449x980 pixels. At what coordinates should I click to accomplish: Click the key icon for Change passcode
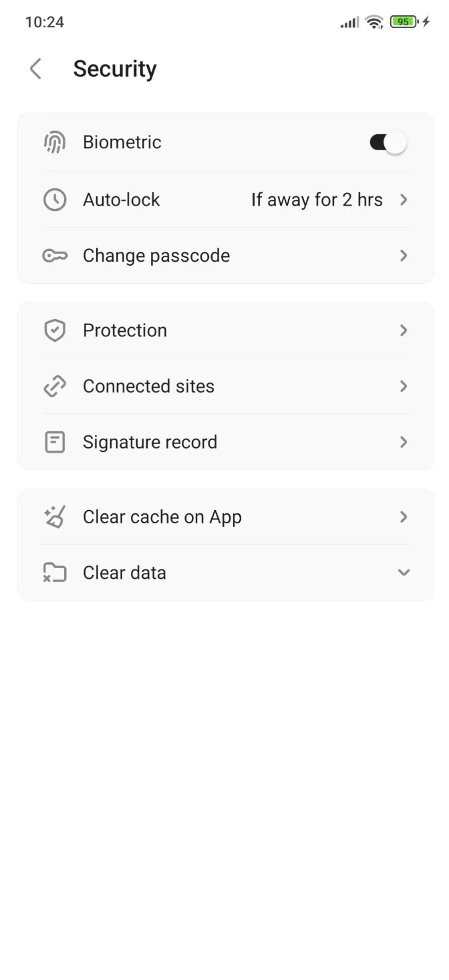click(x=54, y=255)
